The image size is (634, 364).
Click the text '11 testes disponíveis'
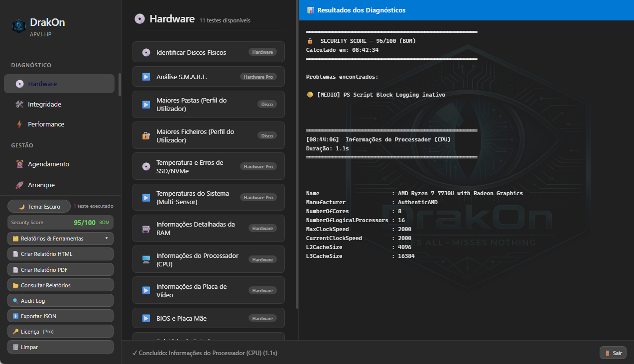225,20
